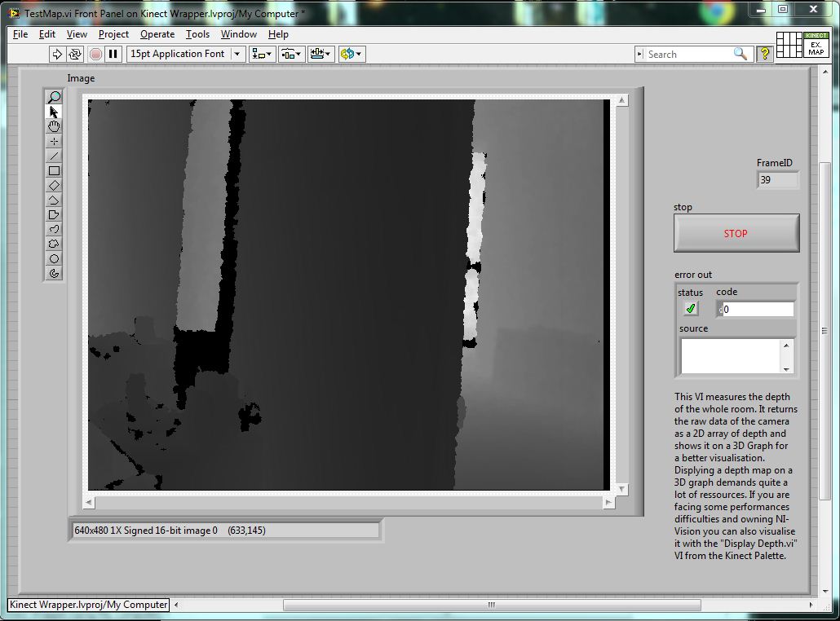Open the Operate menu
Screen dimensions: 840x621
pos(157,34)
